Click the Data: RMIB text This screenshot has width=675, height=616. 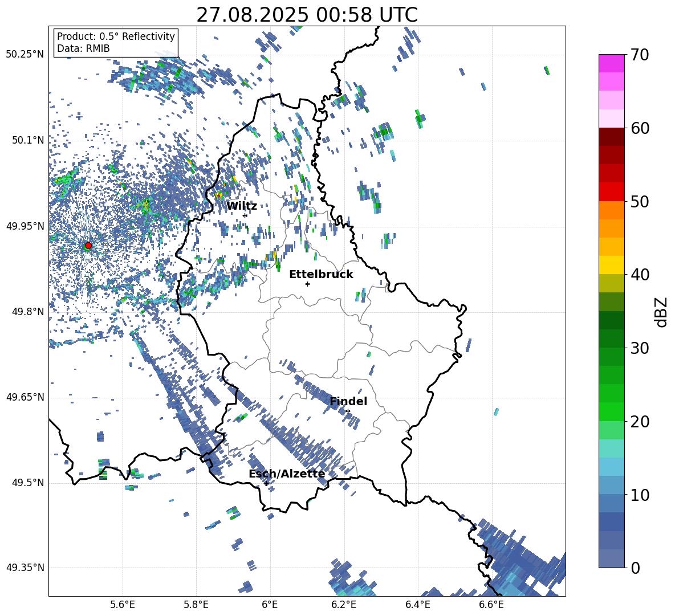(83, 48)
